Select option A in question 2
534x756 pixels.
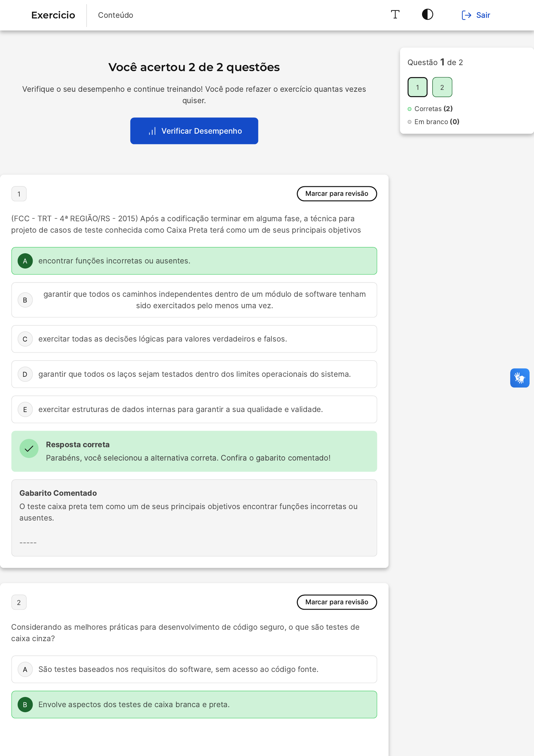pos(25,669)
